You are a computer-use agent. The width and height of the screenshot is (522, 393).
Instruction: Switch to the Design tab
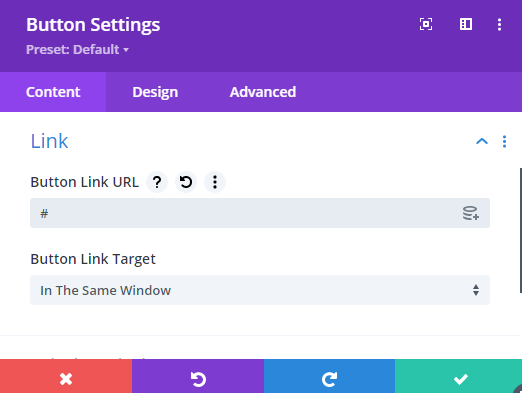[x=155, y=92]
